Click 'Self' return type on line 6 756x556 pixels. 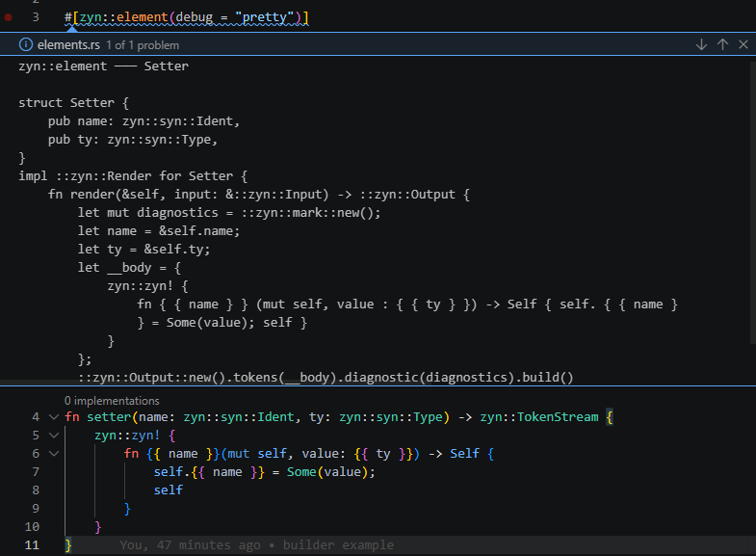[x=464, y=453]
